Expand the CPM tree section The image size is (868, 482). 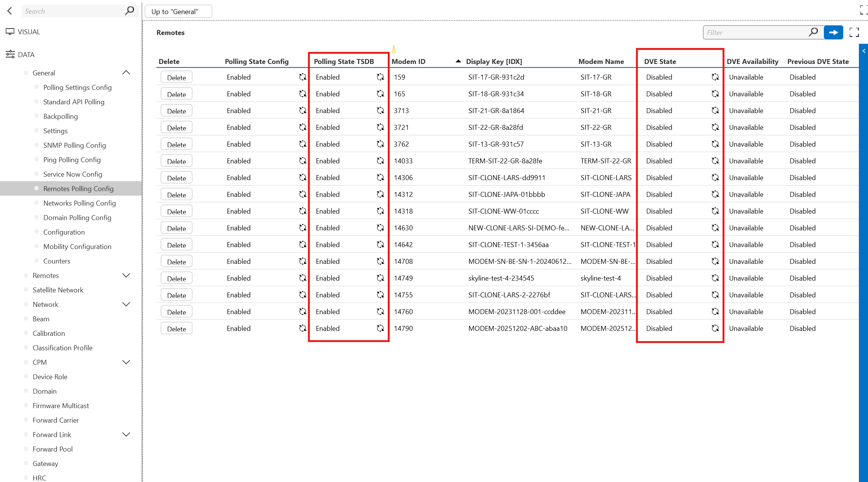(x=126, y=362)
